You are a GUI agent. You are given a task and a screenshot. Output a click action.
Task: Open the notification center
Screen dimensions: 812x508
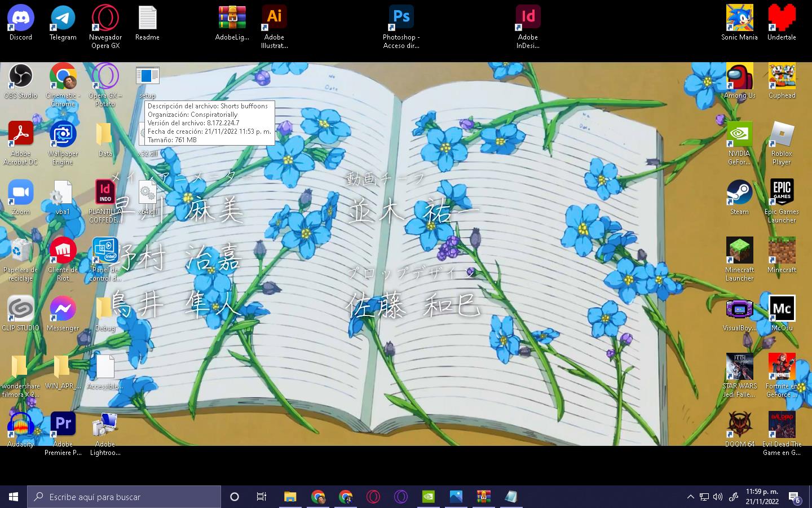[x=794, y=497]
